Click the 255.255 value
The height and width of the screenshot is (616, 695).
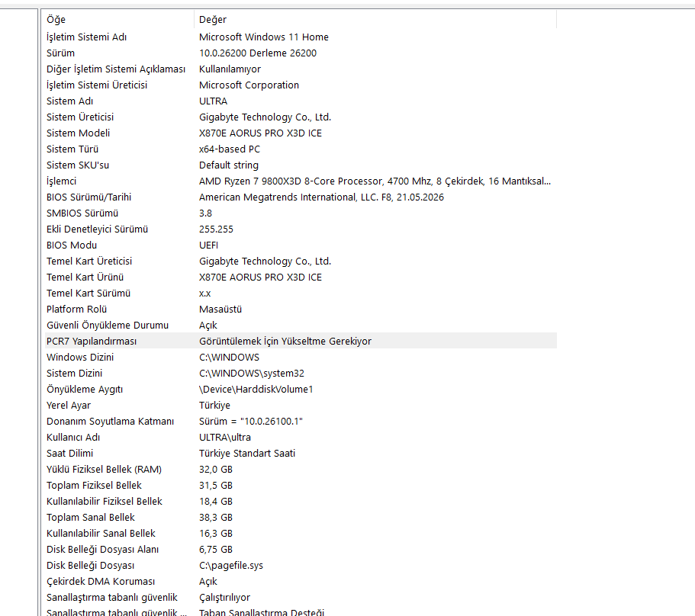tap(216, 229)
